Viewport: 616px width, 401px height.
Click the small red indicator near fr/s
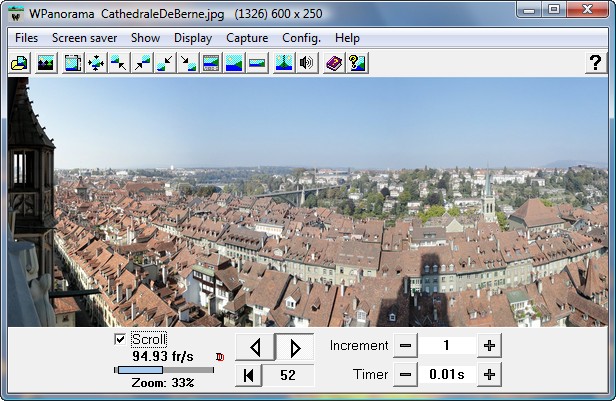[x=220, y=357]
